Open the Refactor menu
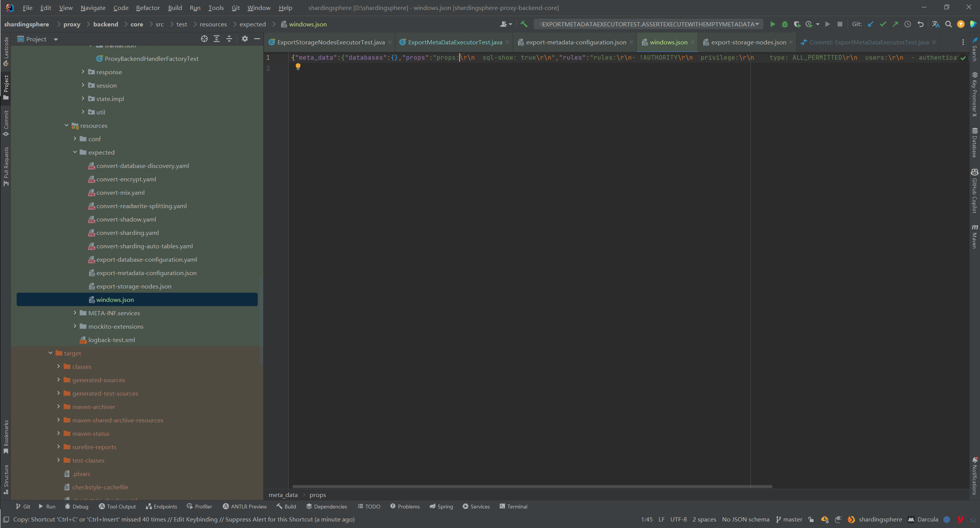 (x=148, y=8)
